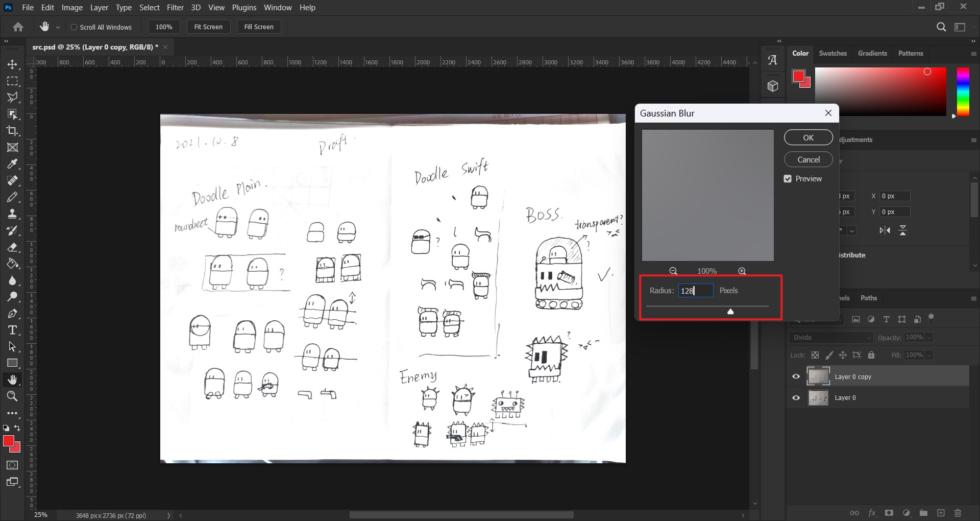Open the Filter menu
The image size is (980, 521).
pyautogui.click(x=175, y=8)
